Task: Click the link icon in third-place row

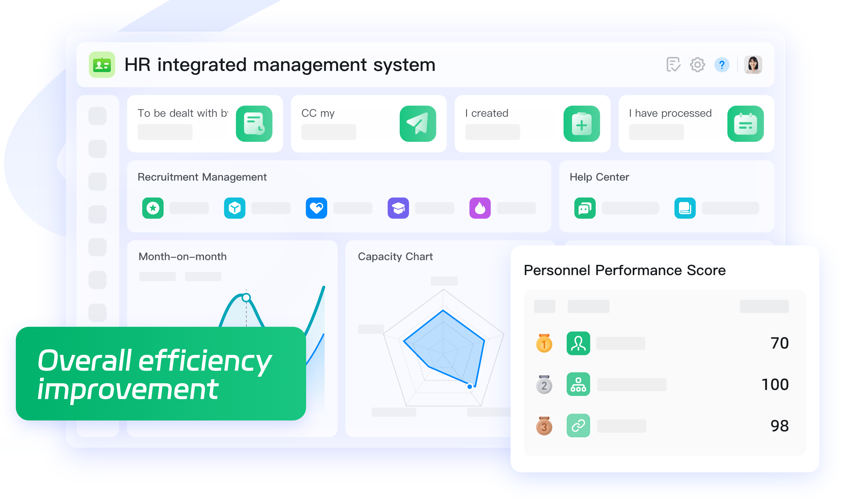Action: (578, 425)
